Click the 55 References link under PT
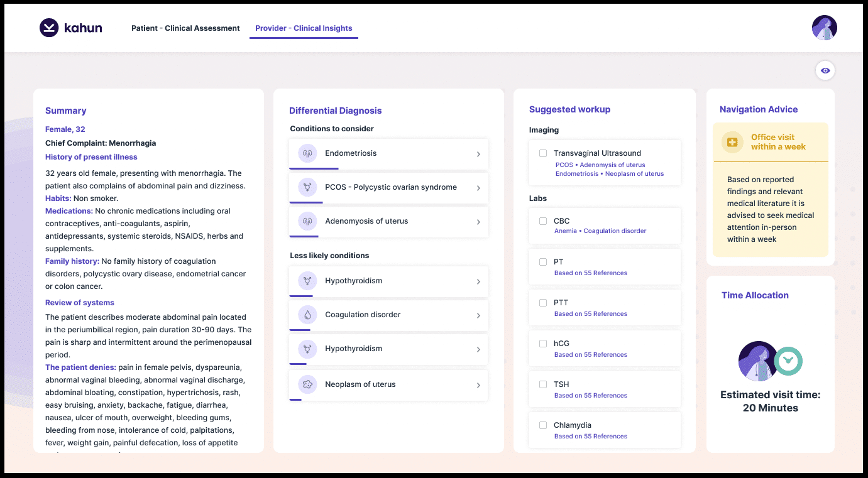868x478 pixels. click(589, 273)
